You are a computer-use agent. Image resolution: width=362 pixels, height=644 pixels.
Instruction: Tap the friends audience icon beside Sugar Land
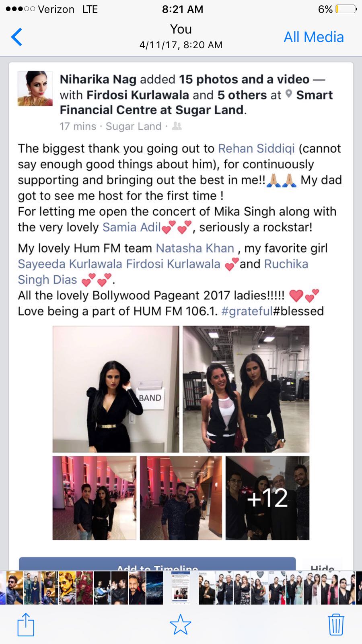pyautogui.click(x=177, y=126)
